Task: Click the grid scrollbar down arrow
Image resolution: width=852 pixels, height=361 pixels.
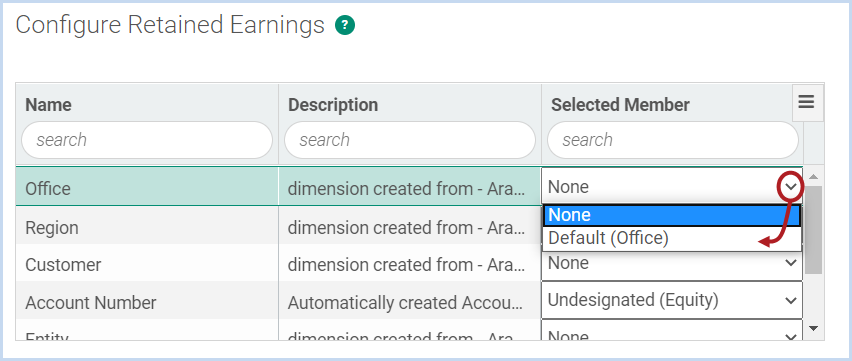Action: [813, 328]
